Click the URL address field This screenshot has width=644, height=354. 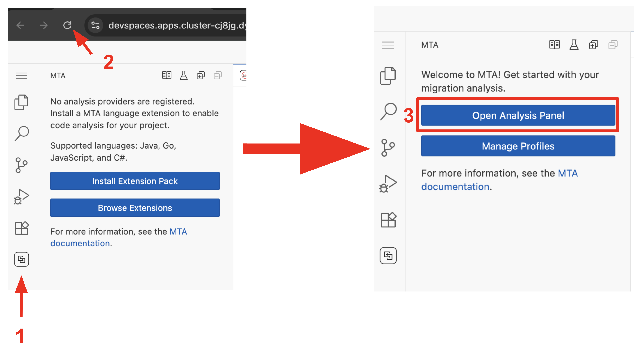(x=175, y=25)
